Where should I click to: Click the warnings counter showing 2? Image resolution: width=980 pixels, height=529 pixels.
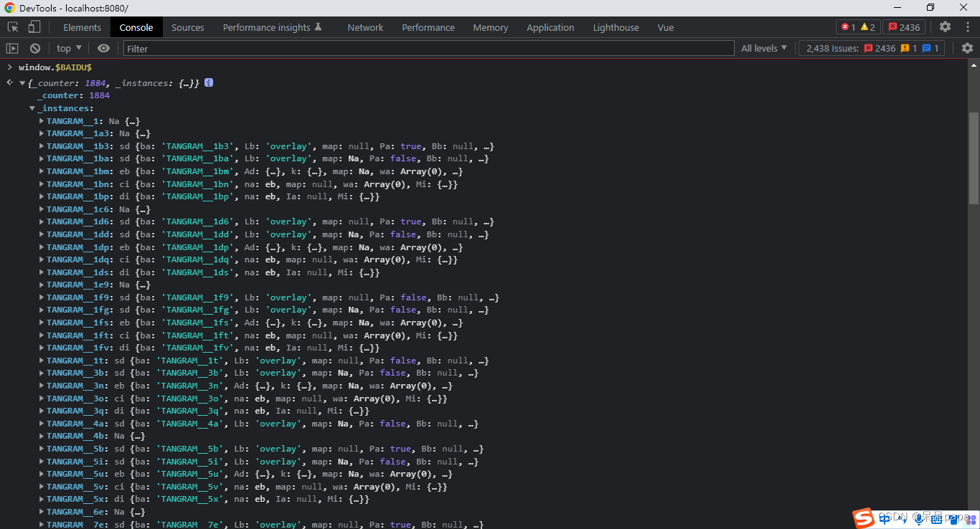[x=867, y=27]
